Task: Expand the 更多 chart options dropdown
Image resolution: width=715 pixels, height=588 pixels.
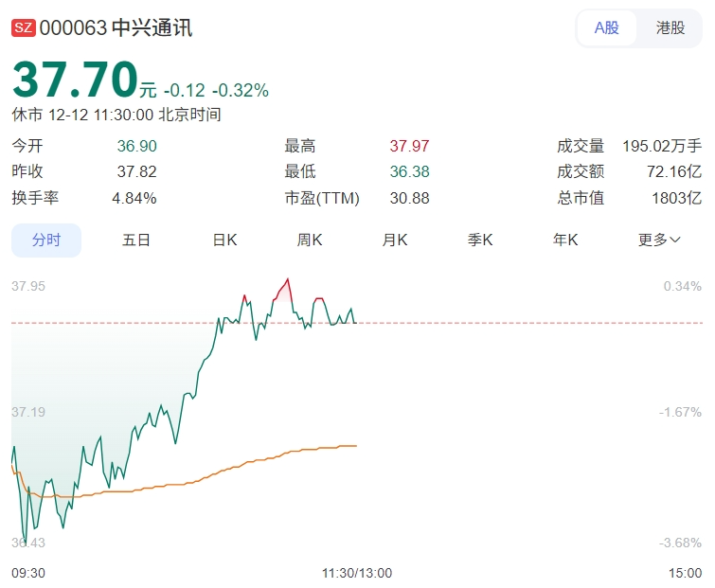Action: point(659,240)
